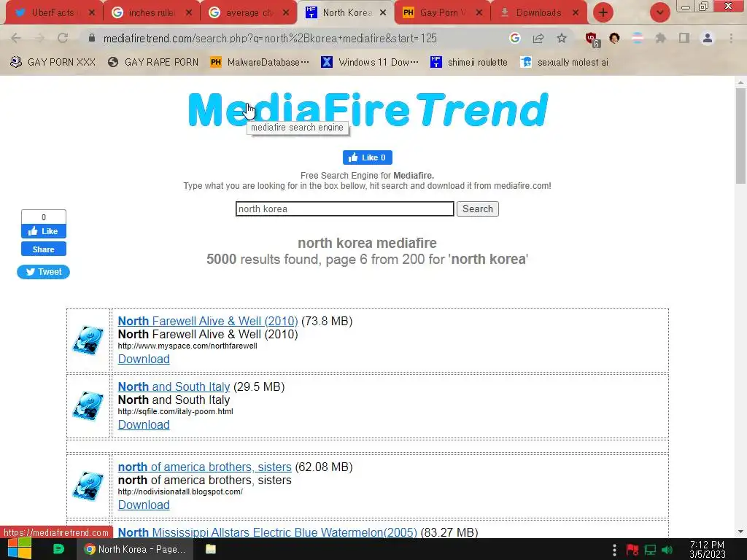
Task: Click the Google icon in the address bar
Action: (x=514, y=38)
